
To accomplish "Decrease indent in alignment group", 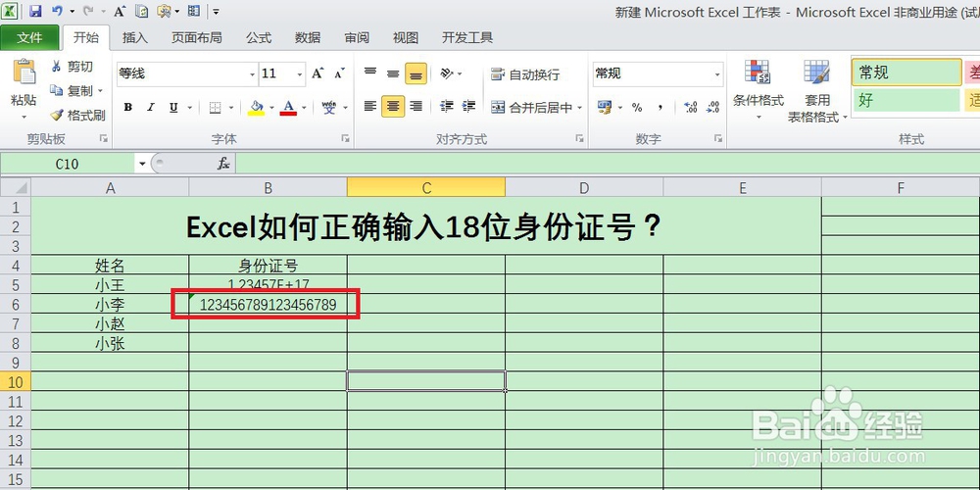I will tap(446, 107).
